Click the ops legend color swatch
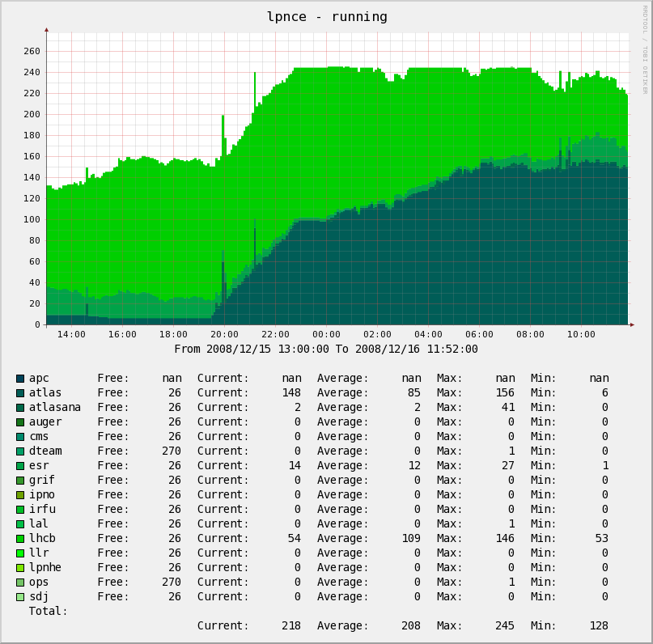 click(20, 583)
